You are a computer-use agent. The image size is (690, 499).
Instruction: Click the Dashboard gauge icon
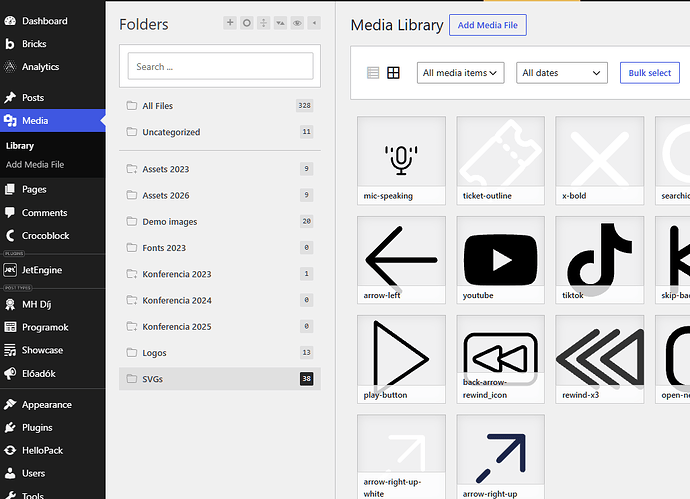[10, 21]
